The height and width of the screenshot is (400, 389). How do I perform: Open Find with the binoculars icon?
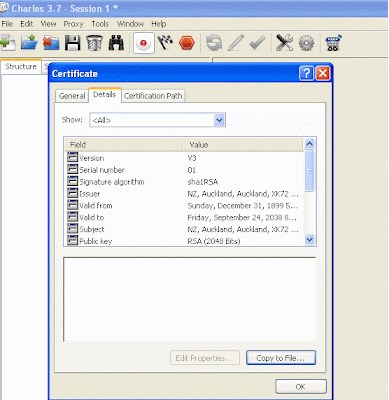click(116, 43)
